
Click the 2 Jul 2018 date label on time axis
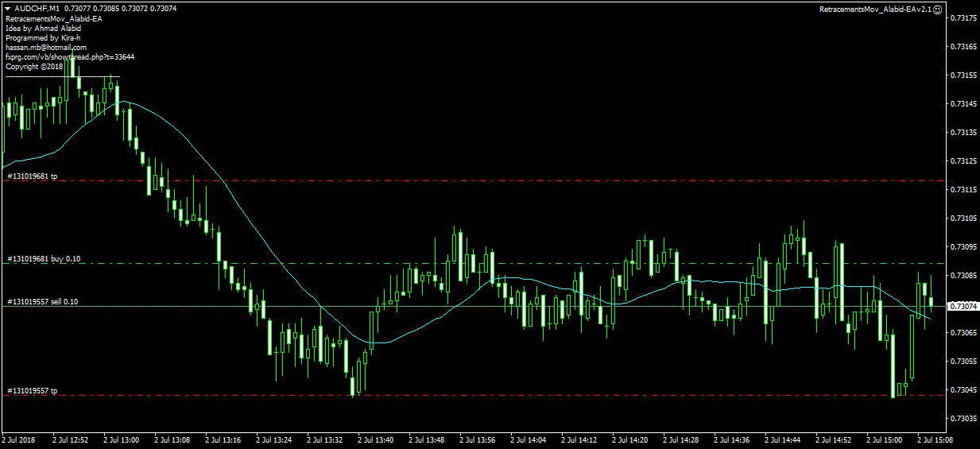coord(19,439)
